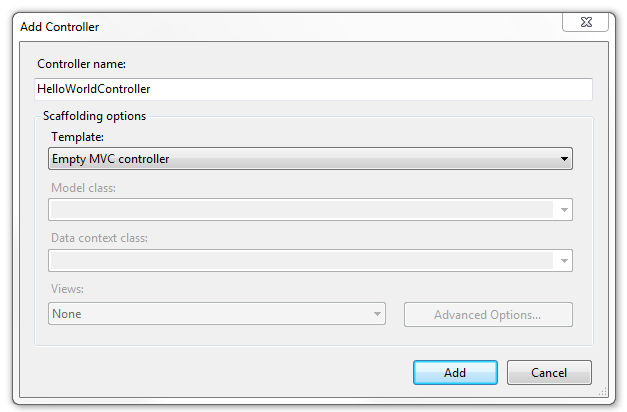
Task: Click the Data context class label
Action: 99,238
